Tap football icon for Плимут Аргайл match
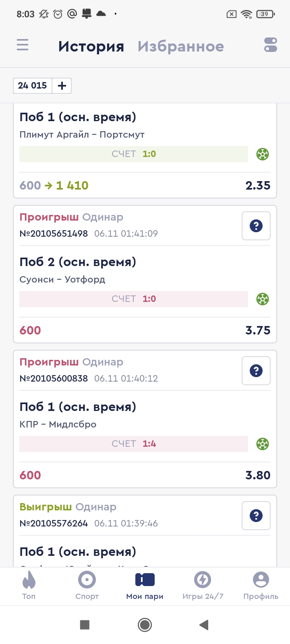 tap(263, 154)
